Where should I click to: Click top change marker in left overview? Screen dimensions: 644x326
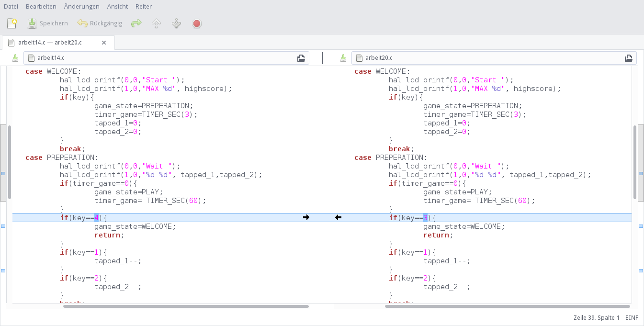[x=3, y=174]
